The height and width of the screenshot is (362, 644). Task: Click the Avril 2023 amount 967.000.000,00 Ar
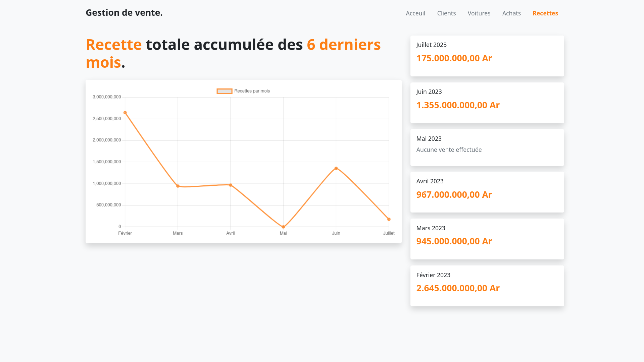click(x=454, y=195)
